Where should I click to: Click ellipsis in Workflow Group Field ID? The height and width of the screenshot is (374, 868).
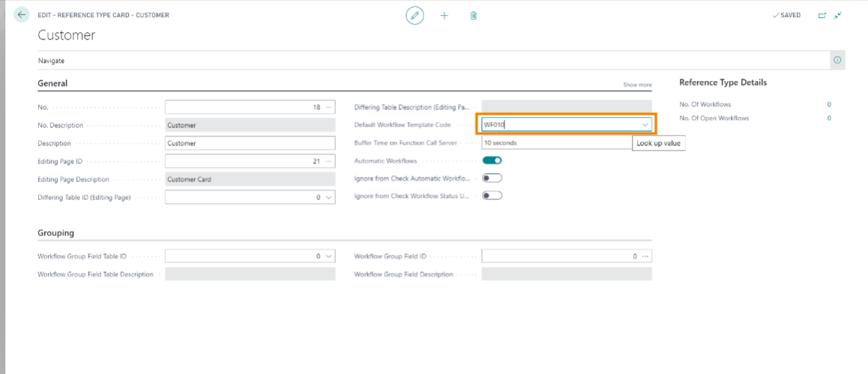pos(645,256)
